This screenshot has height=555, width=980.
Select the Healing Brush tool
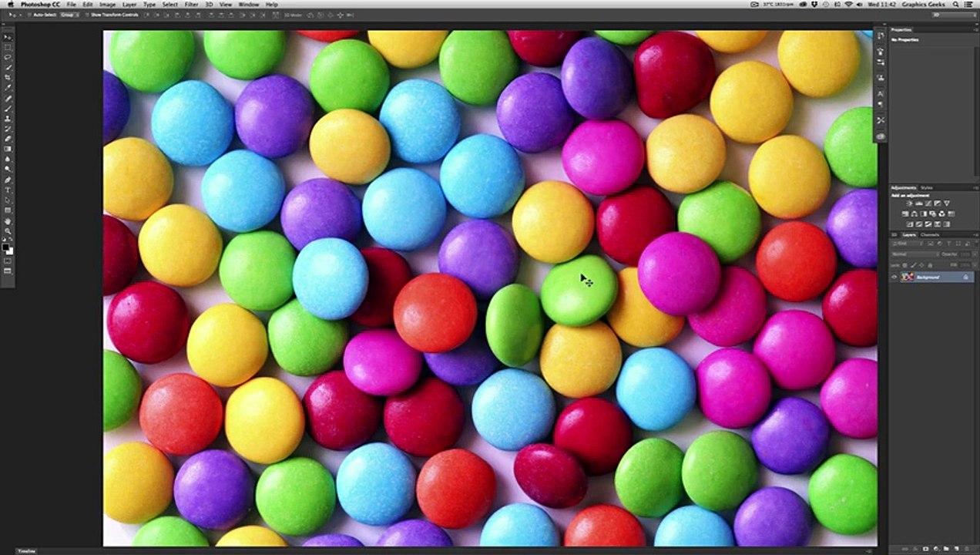(x=8, y=98)
